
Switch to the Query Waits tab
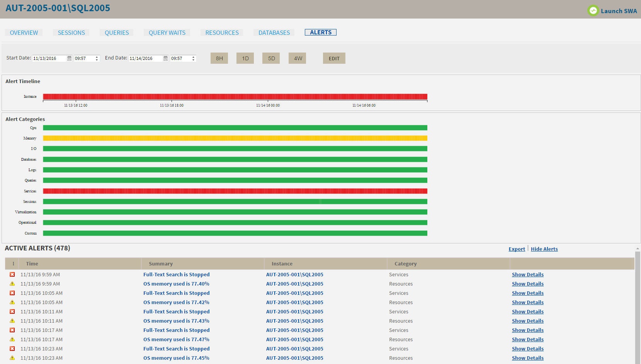coord(167,33)
